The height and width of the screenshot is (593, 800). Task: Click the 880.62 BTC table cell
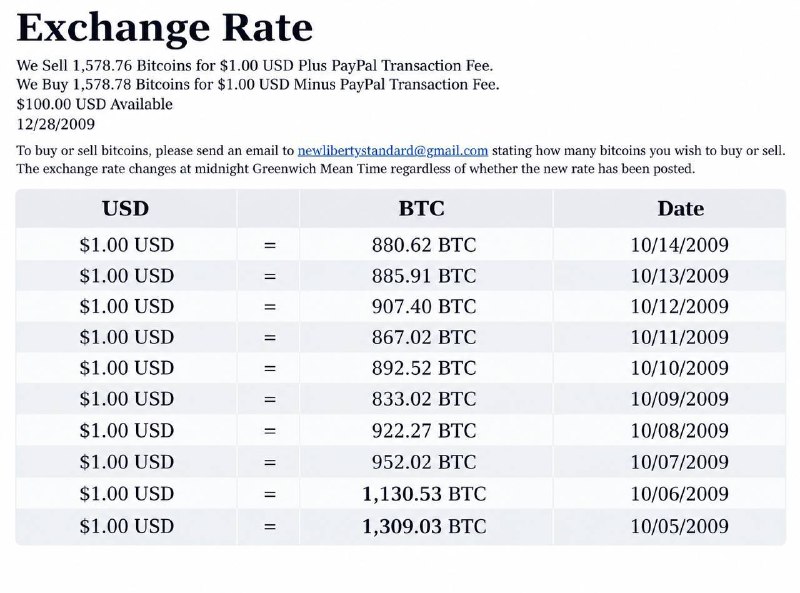tap(424, 245)
